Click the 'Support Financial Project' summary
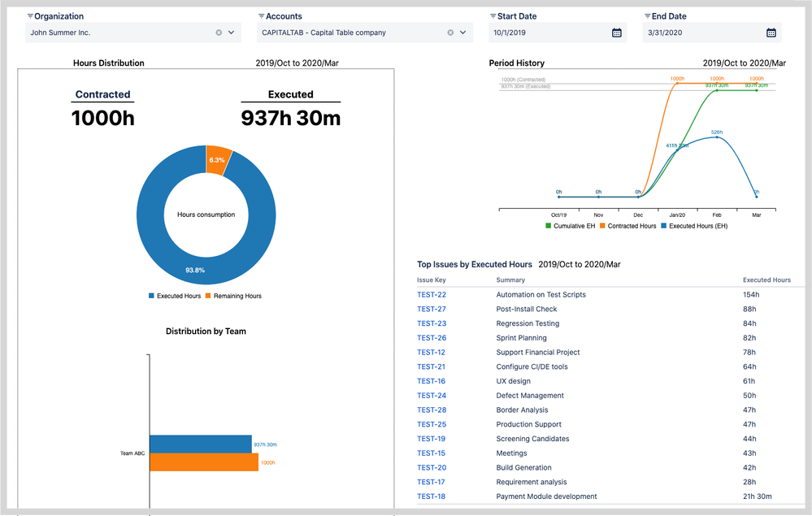Screen dimensions: 812x516 538,353
